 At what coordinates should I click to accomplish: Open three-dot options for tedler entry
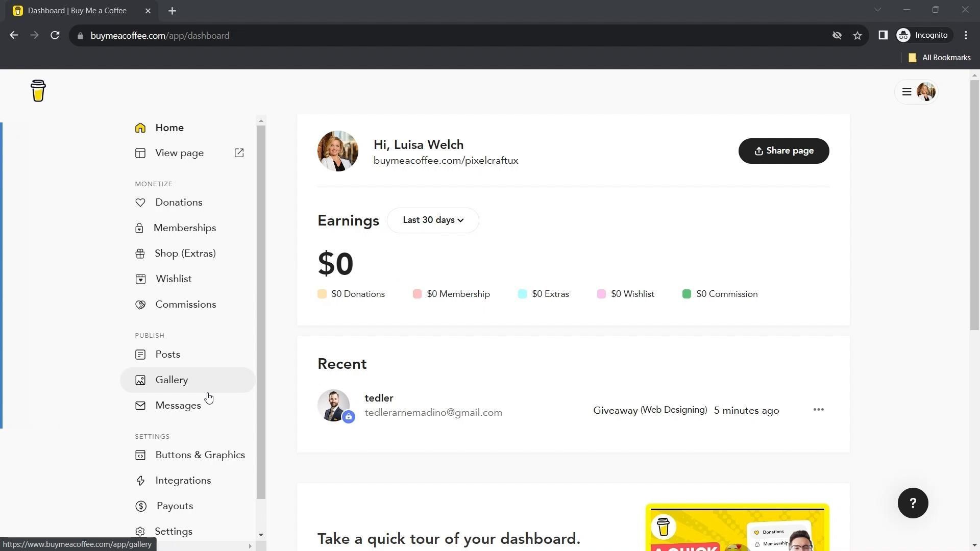pyautogui.click(x=818, y=410)
